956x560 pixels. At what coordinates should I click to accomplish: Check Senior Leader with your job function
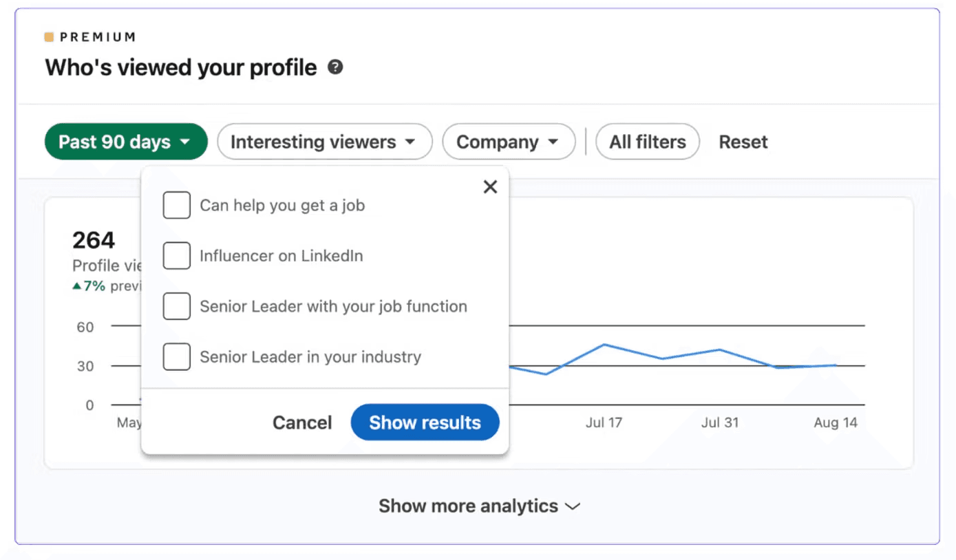tap(177, 306)
